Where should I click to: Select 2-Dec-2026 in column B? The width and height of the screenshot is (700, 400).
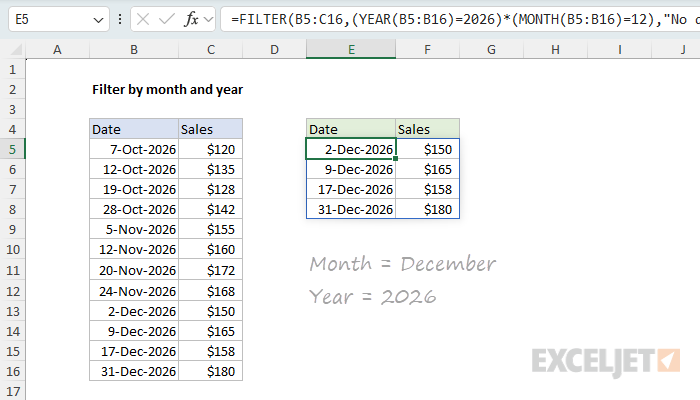(134, 311)
